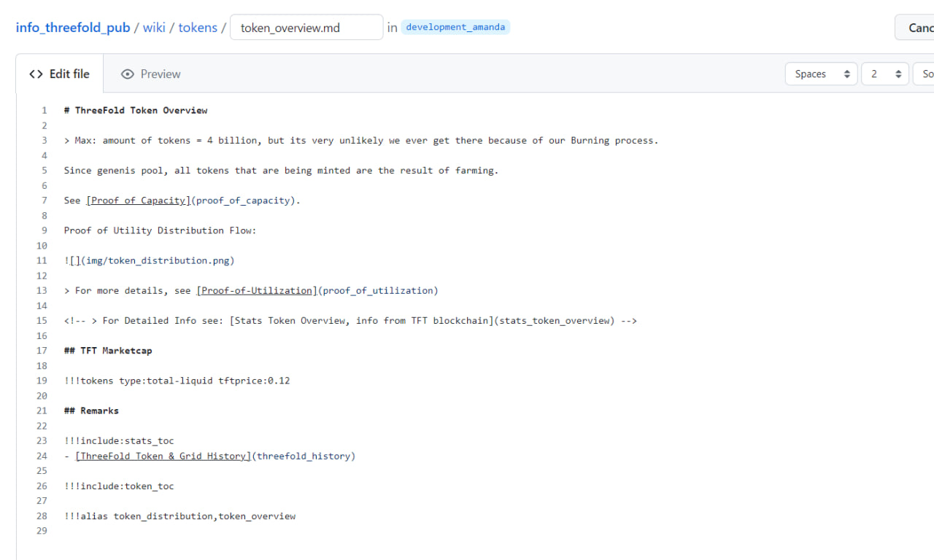Switch to the Preview tab
Screen dimensions: 934x560
pos(150,74)
